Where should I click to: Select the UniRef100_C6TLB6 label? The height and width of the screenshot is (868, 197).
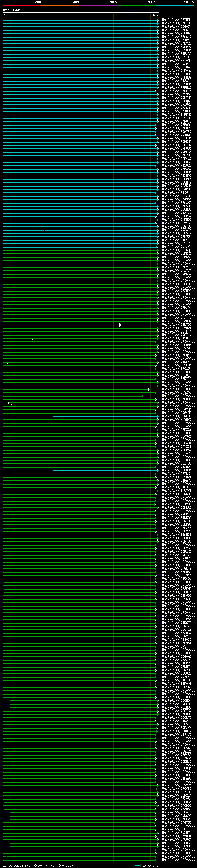point(177,139)
